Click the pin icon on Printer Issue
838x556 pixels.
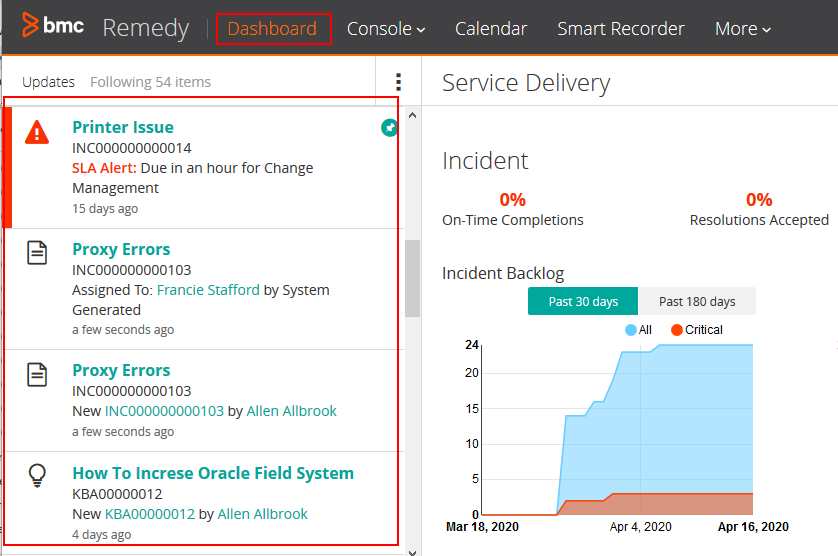390,127
